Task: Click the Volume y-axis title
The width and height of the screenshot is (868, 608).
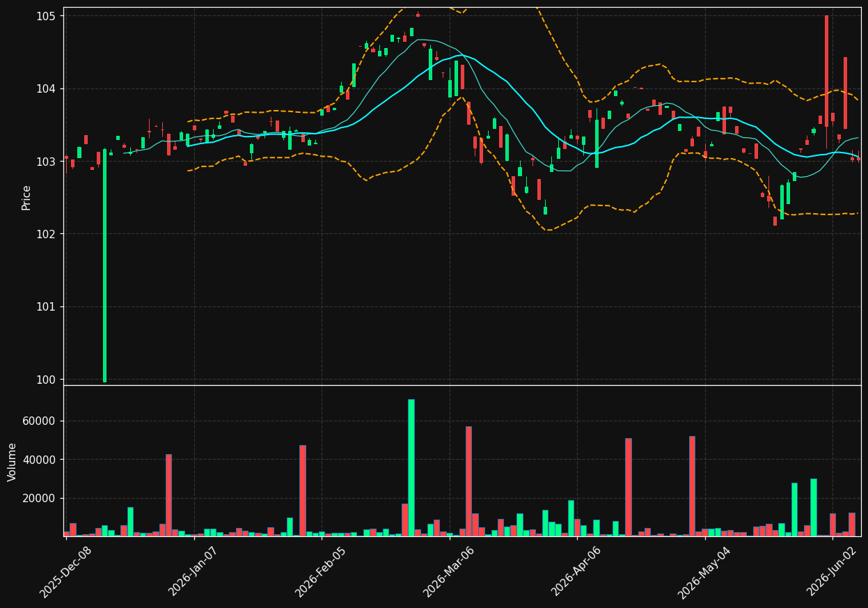Action: 13,462
